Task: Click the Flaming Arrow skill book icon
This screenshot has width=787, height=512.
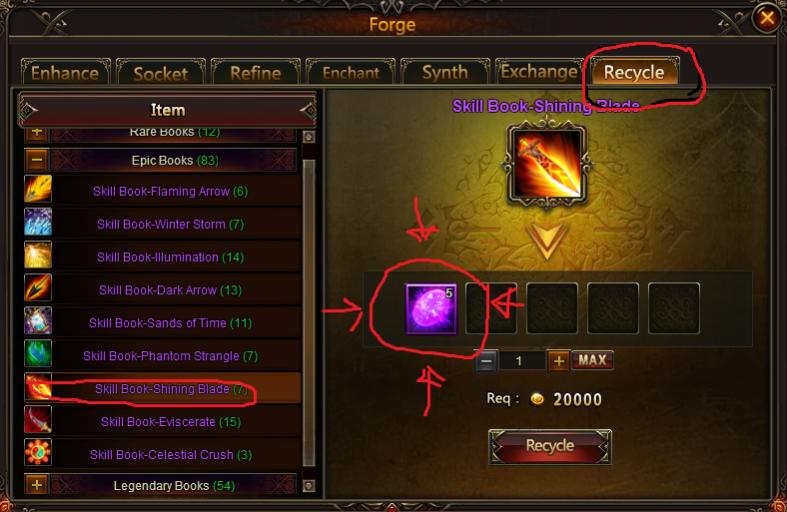Action: click(x=38, y=189)
